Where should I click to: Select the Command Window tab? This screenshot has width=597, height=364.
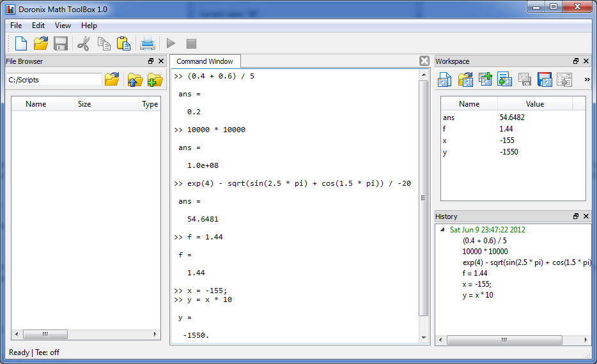205,61
